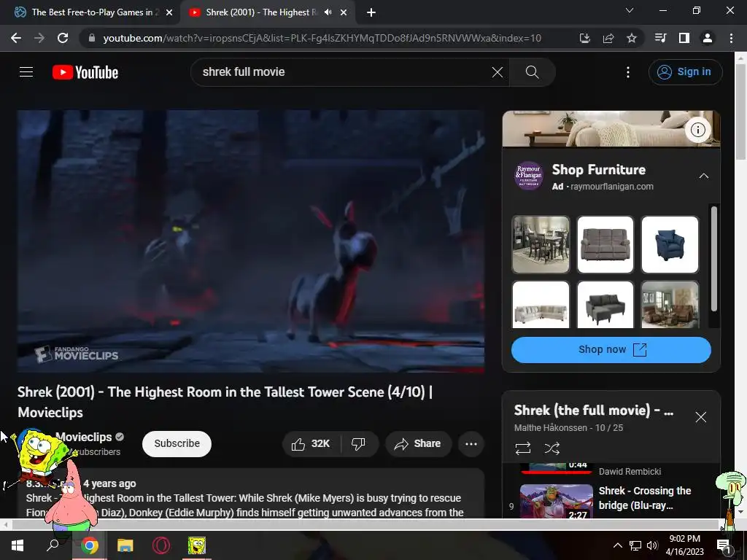
Task: Open the YouTube hamburger guide menu
Action: coord(26,72)
